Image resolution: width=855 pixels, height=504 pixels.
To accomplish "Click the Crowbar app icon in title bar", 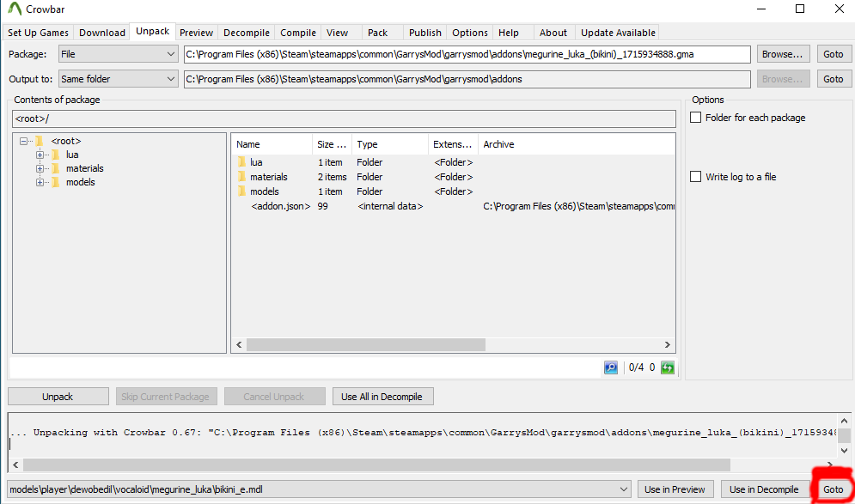I will coord(14,9).
